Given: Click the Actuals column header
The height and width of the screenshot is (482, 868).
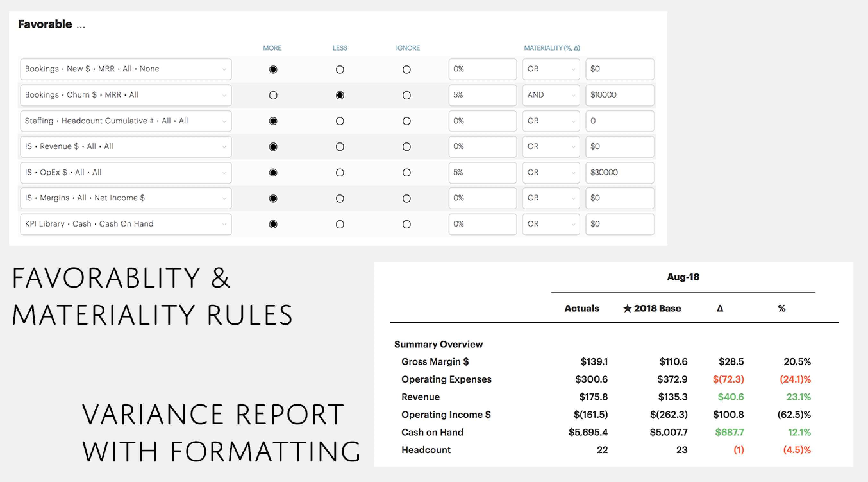Looking at the screenshot, I should point(581,308).
